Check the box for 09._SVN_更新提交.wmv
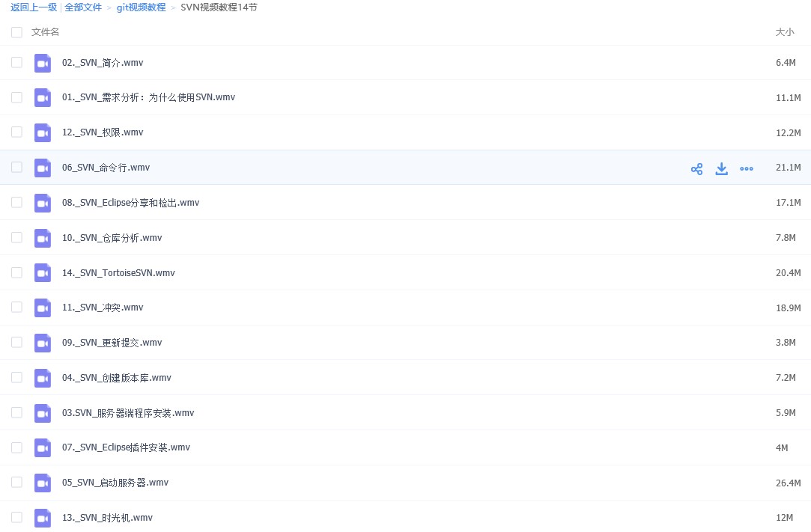 pyautogui.click(x=16, y=342)
